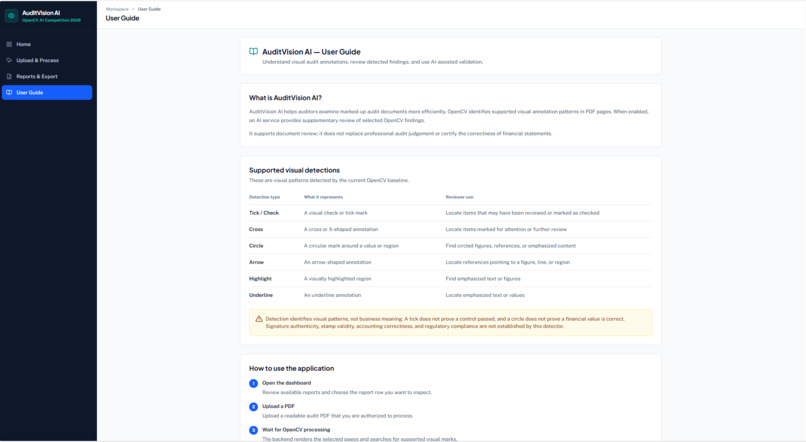This screenshot has height=442, width=806.
Task: Click the step 3 circle badge
Action: (253, 430)
